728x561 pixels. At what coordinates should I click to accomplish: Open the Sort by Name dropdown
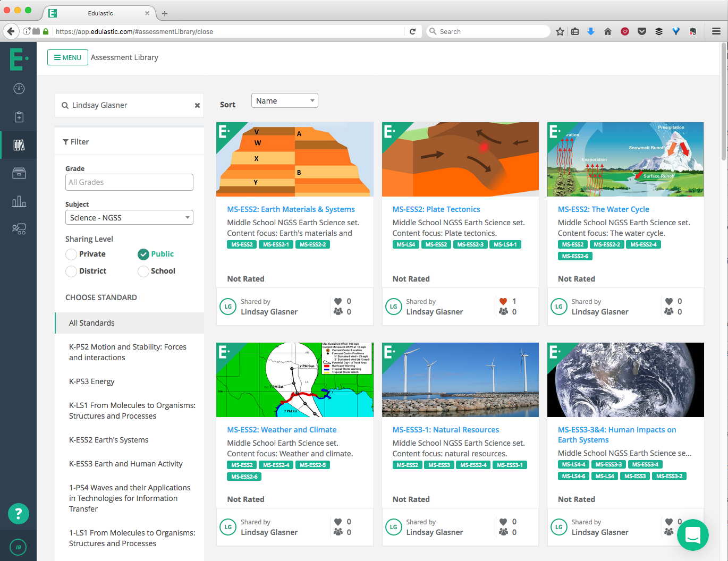tap(284, 100)
